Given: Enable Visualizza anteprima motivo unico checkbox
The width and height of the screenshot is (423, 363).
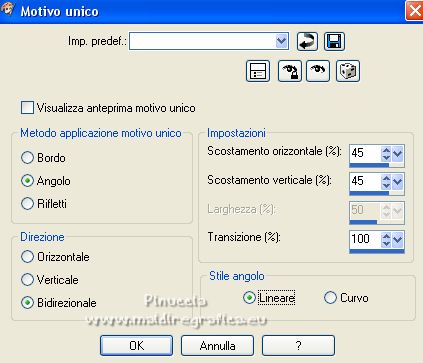Looking at the screenshot, I should 27,108.
